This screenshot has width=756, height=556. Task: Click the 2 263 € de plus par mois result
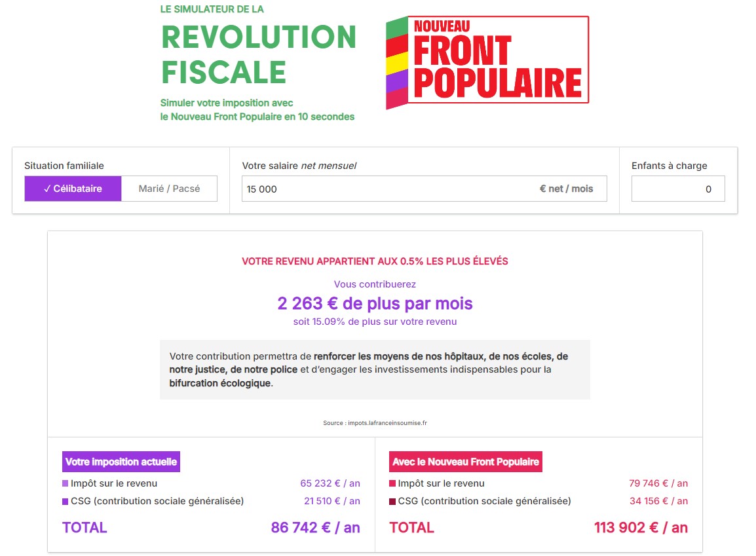[x=375, y=304]
